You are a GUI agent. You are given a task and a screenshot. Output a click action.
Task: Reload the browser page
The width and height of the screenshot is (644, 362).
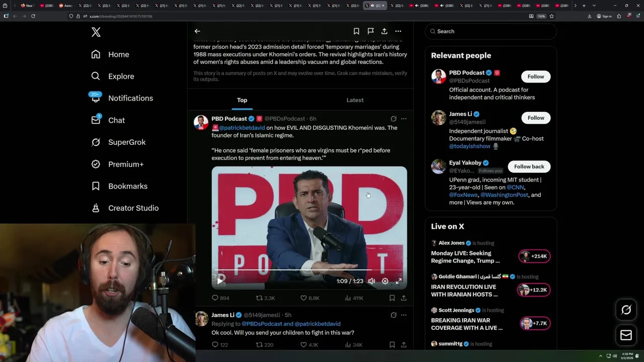point(33,16)
